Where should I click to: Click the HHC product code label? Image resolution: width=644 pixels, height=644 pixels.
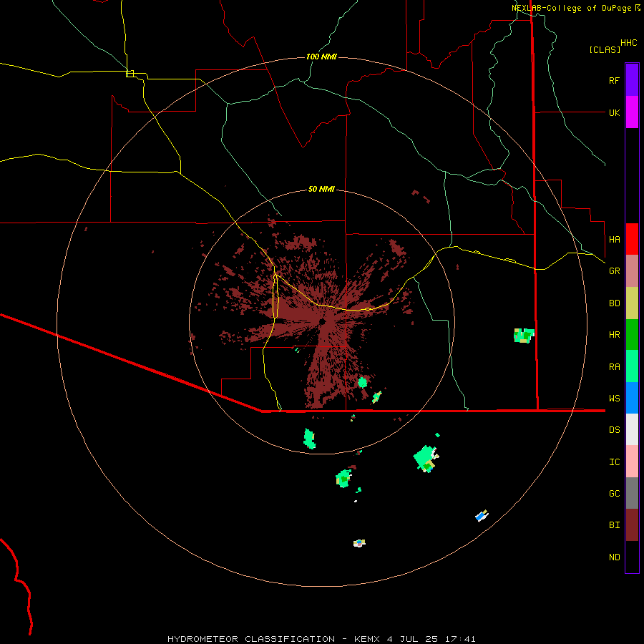tap(629, 43)
